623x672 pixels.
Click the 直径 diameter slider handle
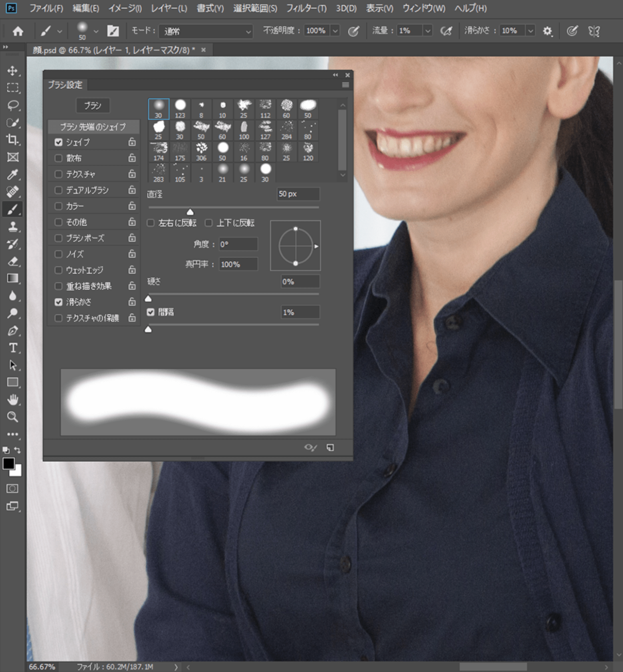coord(190,211)
